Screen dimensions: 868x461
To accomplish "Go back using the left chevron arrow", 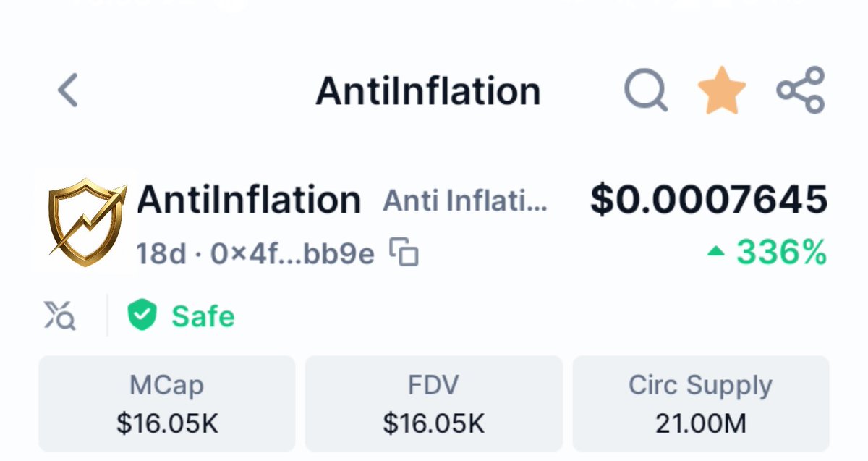I will click(68, 90).
